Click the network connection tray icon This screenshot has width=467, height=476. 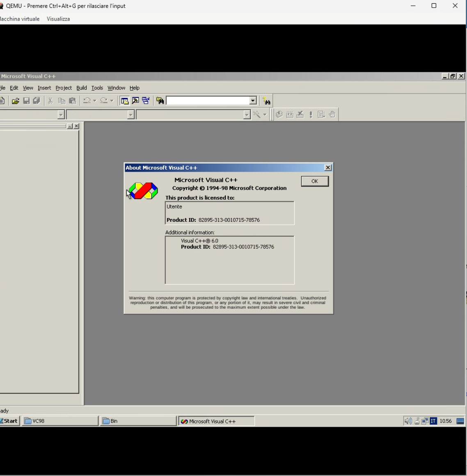tap(425, 421)
